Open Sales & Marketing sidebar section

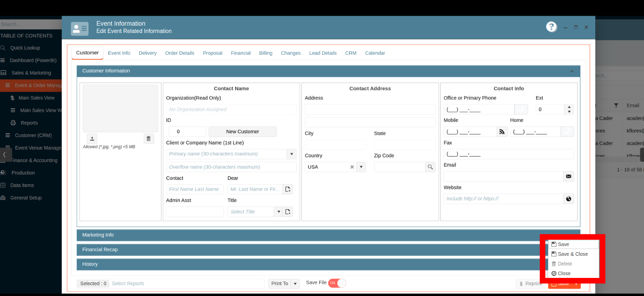click(31, 73)
